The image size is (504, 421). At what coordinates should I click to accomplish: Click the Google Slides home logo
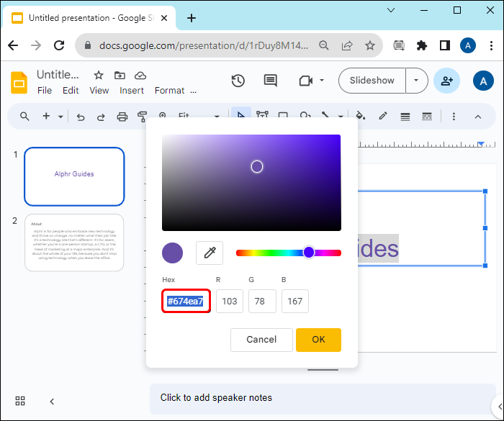[x=19, y=83]
